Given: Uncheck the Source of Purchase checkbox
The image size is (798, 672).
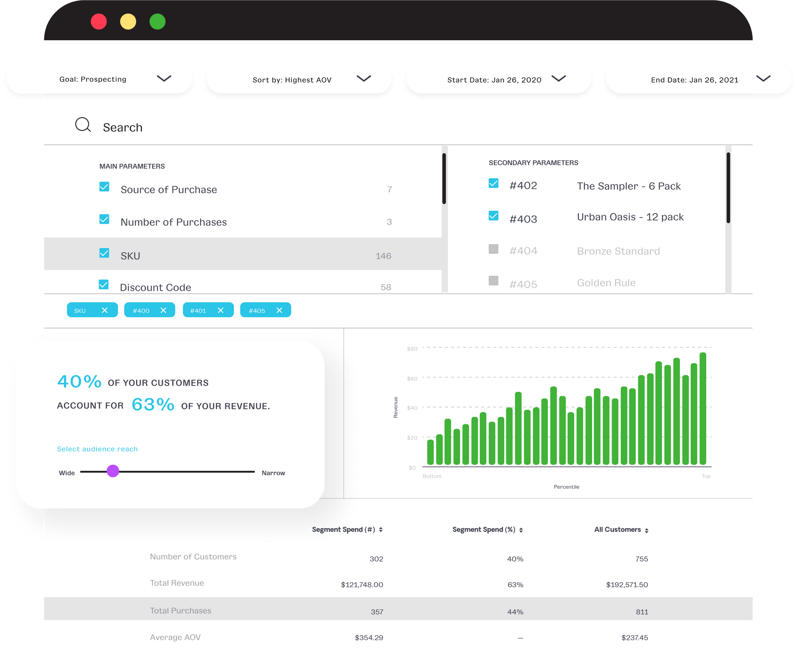Looking at the screenshot, I should coord(104,187).
